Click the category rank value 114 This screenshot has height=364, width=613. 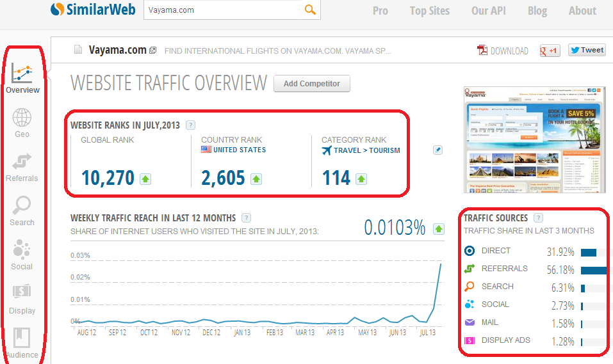(x=336, y=178)
